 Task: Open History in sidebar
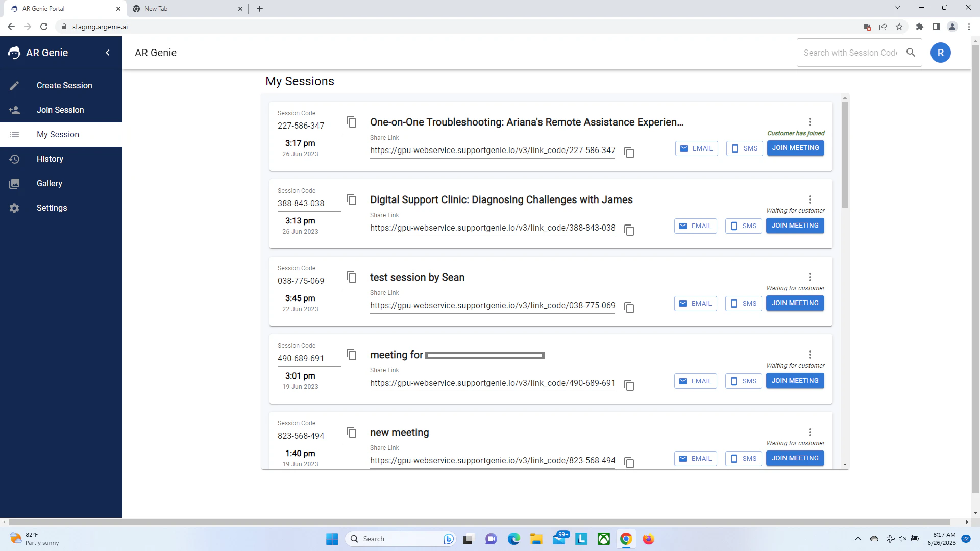click(x=50, y=159)
